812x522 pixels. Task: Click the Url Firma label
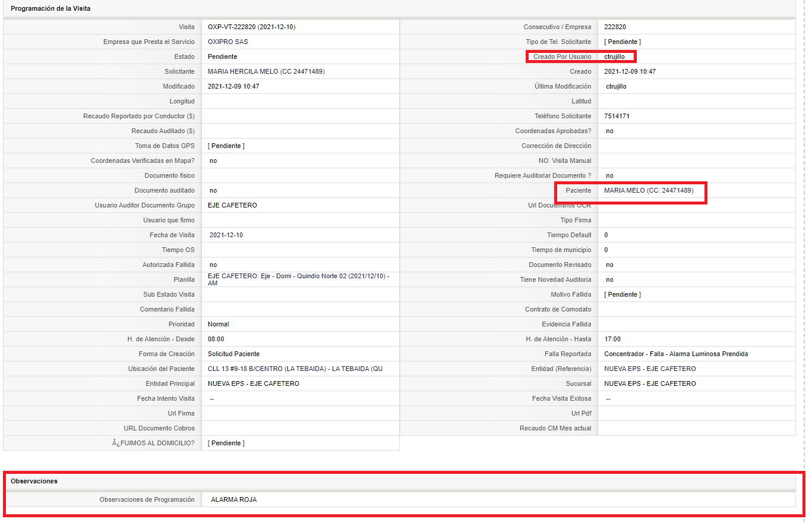point(181,413)
